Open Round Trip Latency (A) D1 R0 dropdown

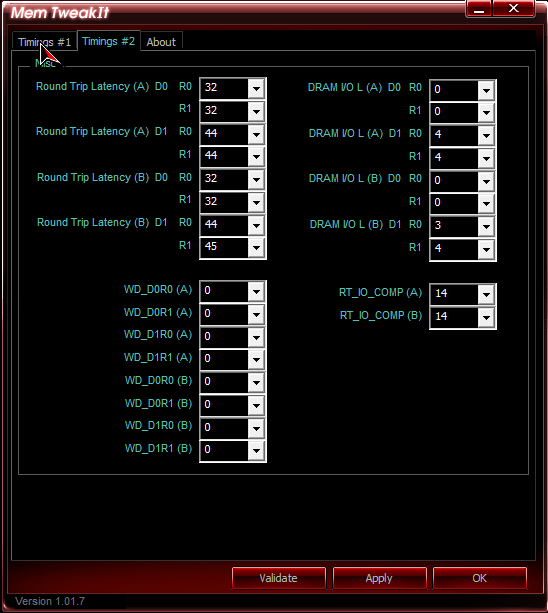pos(256,134)
